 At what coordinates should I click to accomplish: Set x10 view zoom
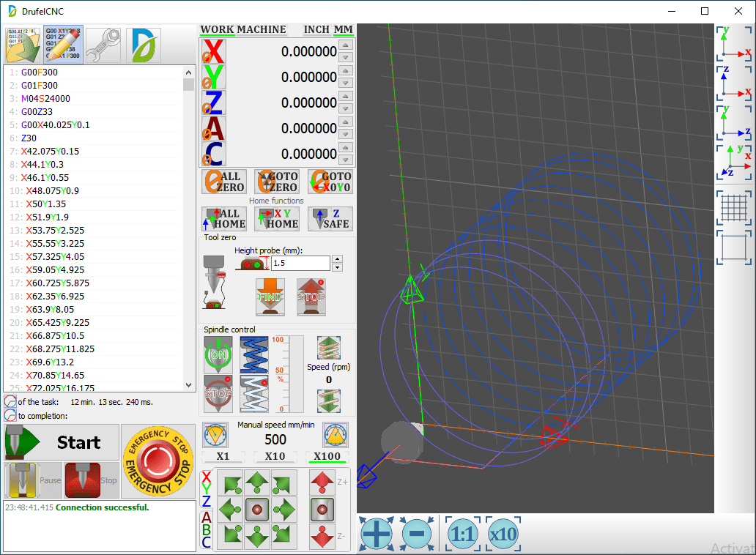503,534
